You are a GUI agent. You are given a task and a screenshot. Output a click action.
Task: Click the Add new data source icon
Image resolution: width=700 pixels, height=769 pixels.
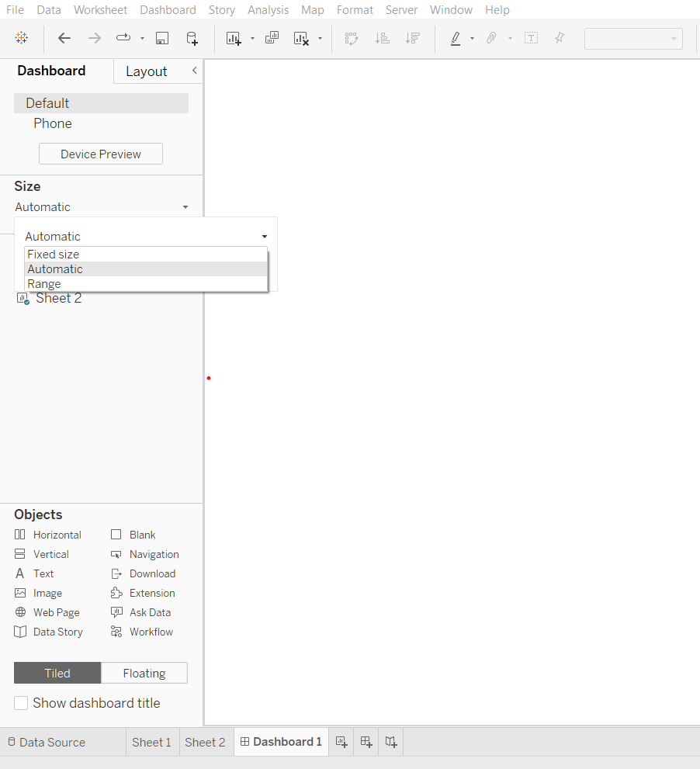[192, 38]
